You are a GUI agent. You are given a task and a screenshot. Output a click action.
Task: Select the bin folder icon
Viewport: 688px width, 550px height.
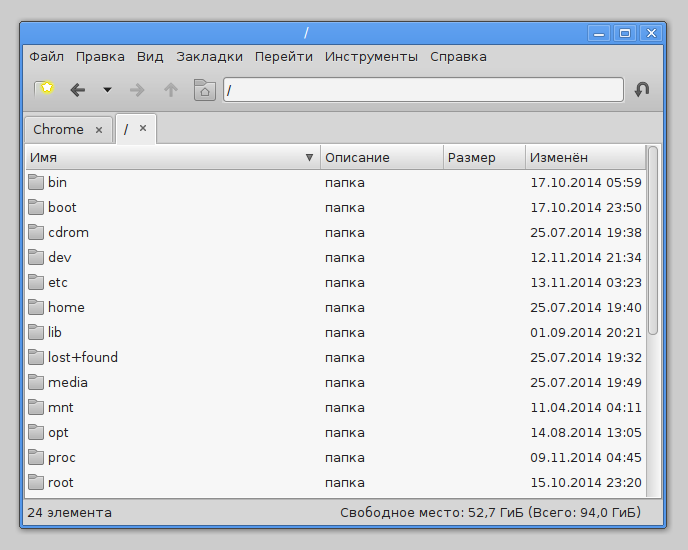pyautogui.click(x=36, y=182)
